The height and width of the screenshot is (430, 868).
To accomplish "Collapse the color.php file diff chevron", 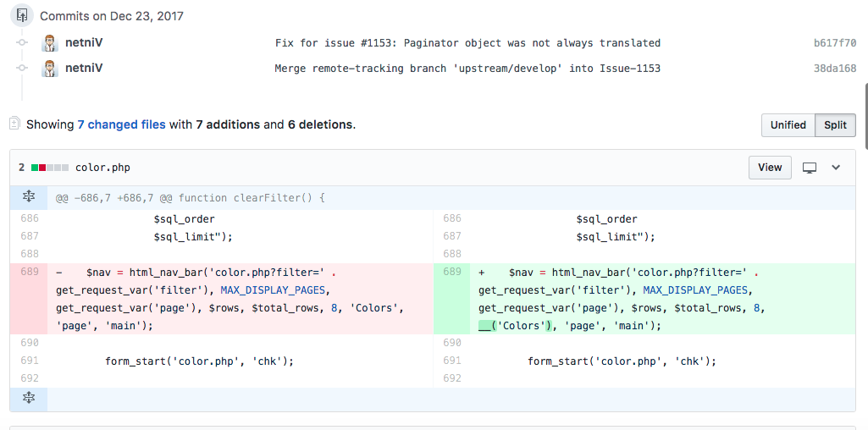I will tap(836, 168).
